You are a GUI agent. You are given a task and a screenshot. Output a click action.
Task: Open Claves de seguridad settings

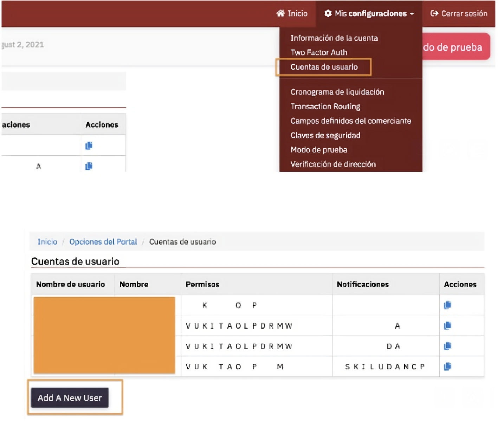(x=325, y=135)
